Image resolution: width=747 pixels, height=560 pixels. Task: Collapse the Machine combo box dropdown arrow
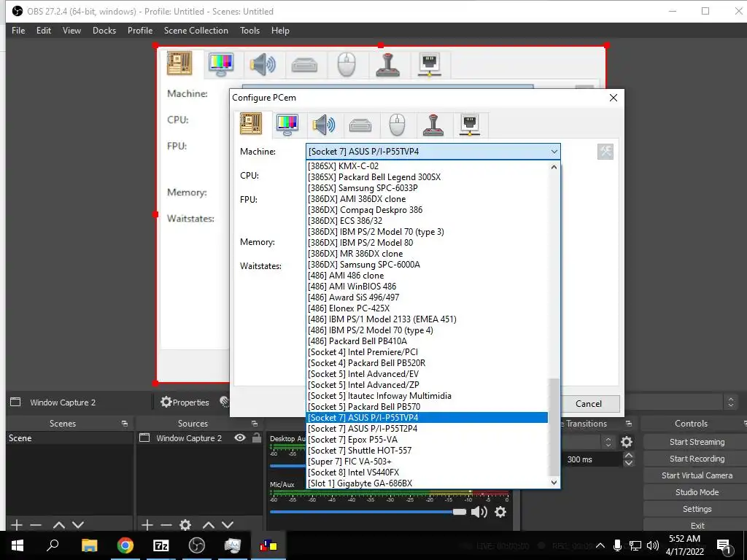(x=554, y=152)
